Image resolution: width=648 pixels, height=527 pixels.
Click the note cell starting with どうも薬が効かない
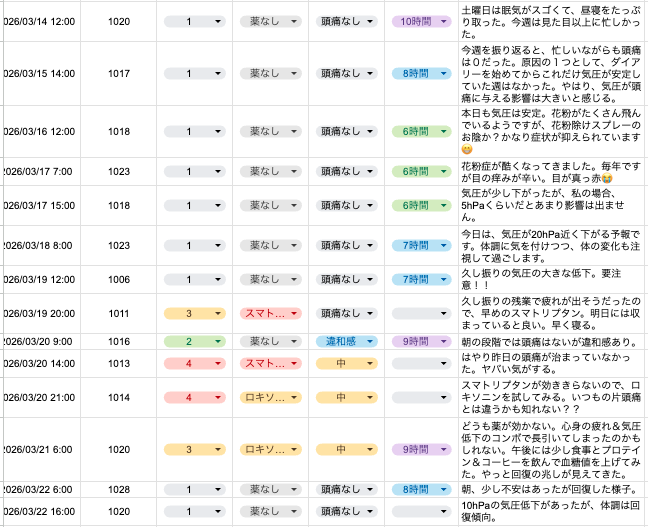point(551,449)
